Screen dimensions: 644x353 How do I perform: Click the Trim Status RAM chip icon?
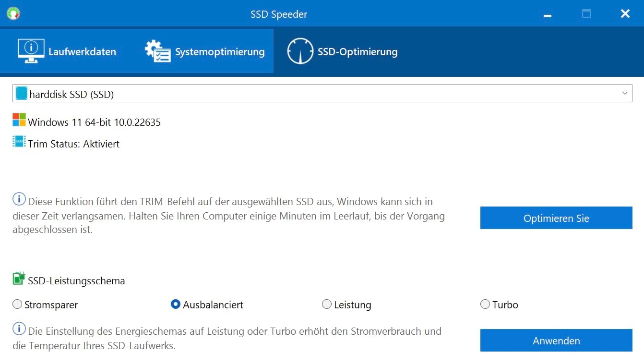[x=19, y=141]
